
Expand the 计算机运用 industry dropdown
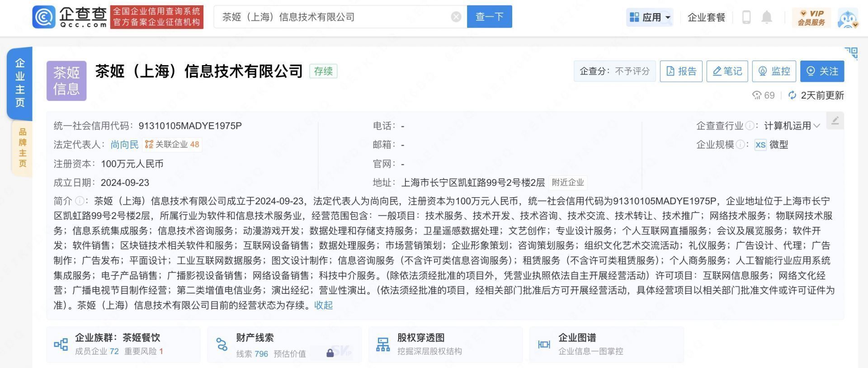[792, 126]
